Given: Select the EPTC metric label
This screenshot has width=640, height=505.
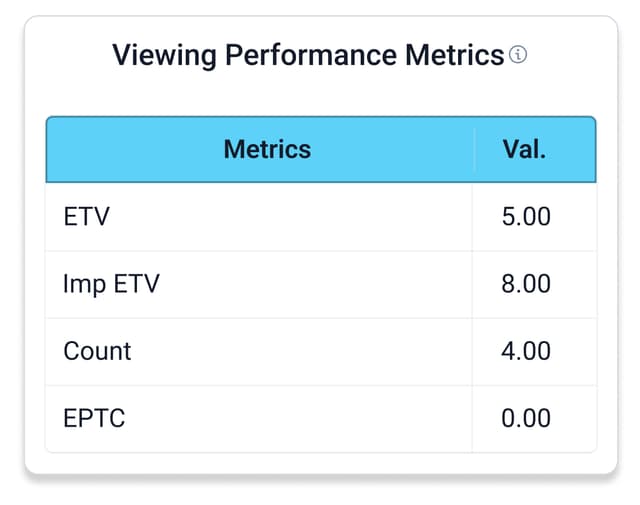Looking at the screenshot, I should pos(94,418).
